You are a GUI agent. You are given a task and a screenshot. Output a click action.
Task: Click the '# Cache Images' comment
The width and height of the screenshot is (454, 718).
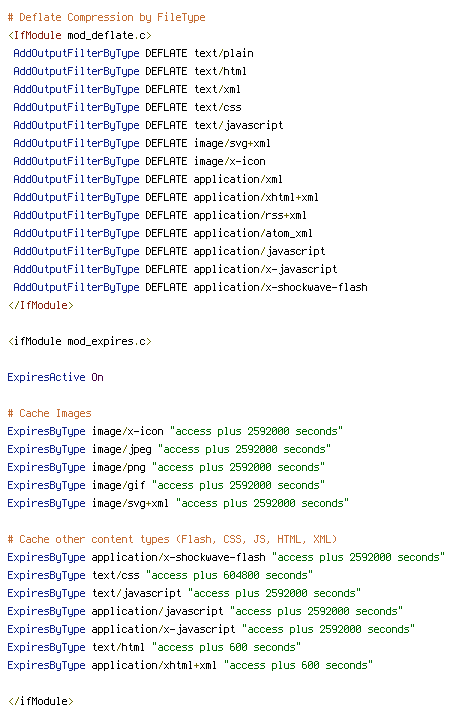pyautogui.click(x=49, y=413)
